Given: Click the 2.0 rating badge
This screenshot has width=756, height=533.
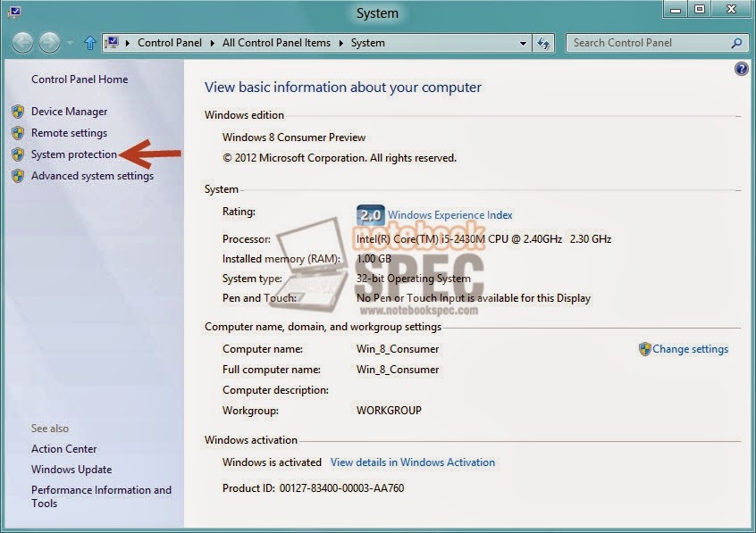Looking at the screenshot, I should (x=370, y=215).
